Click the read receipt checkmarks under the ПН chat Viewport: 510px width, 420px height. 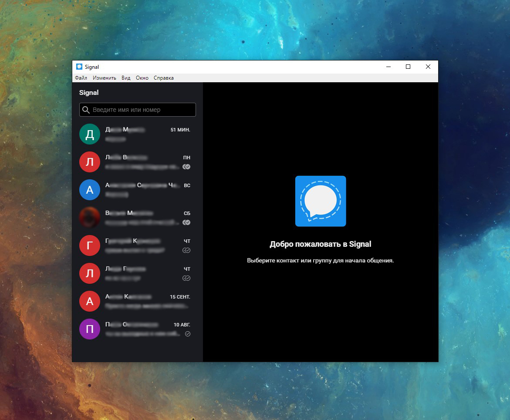186,167
